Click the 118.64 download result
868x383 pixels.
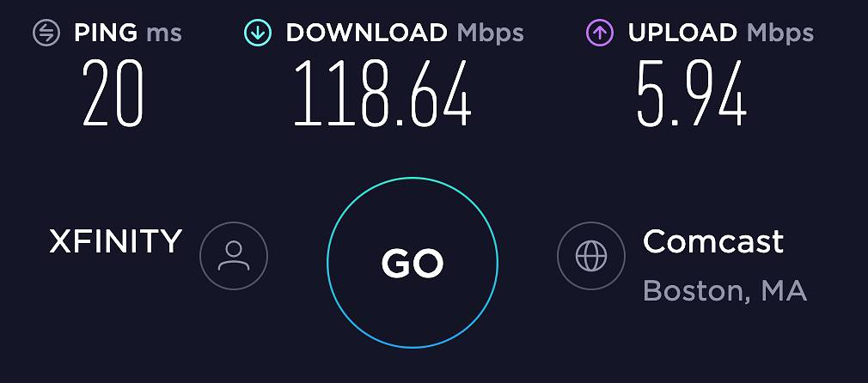pyautogui.click(x=382, y=93)
